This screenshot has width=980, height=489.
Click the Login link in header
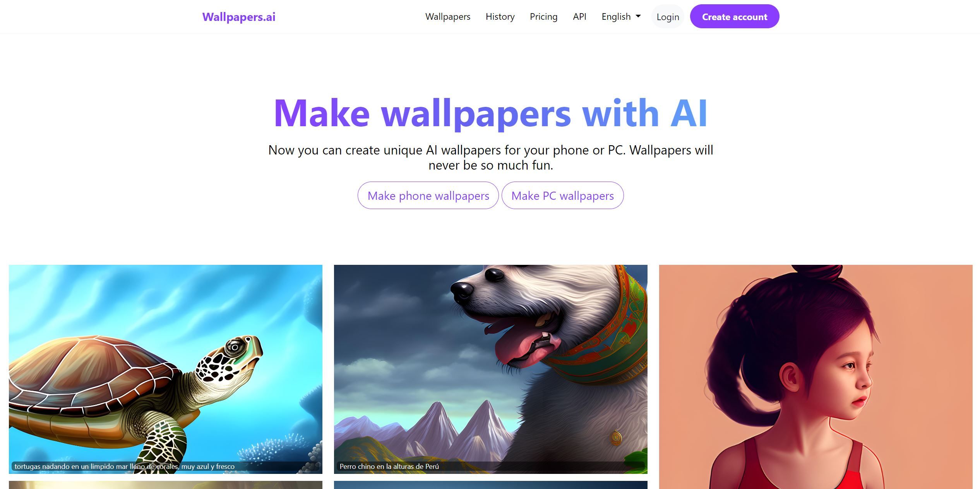coord(668,16)
